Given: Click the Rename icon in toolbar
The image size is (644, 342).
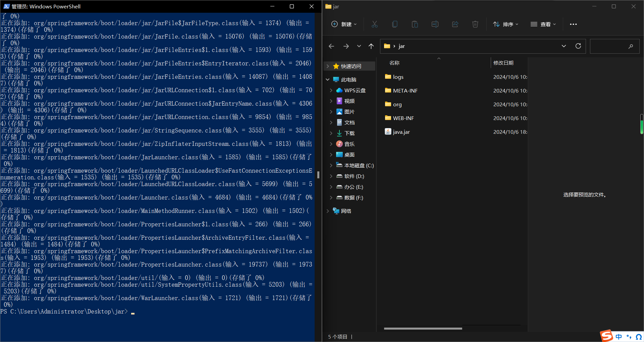Looking at the screenshot, I should click(x=435, y=24).
